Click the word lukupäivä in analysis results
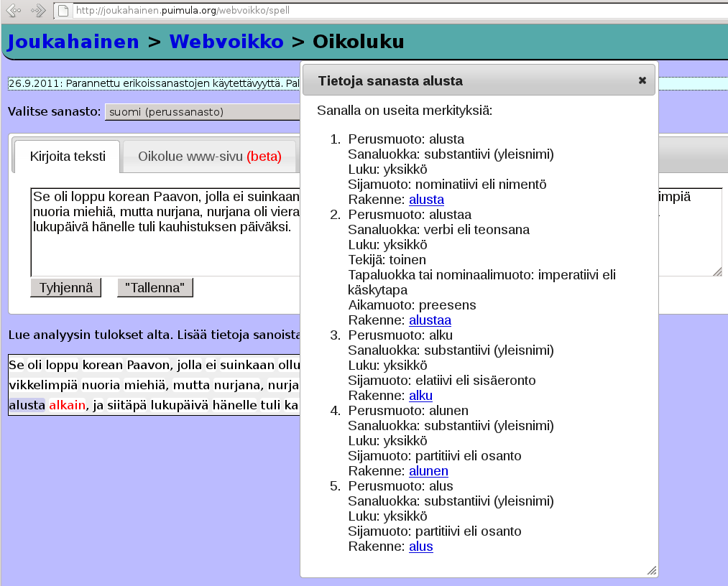728x586 pixels. coord(179,405)
